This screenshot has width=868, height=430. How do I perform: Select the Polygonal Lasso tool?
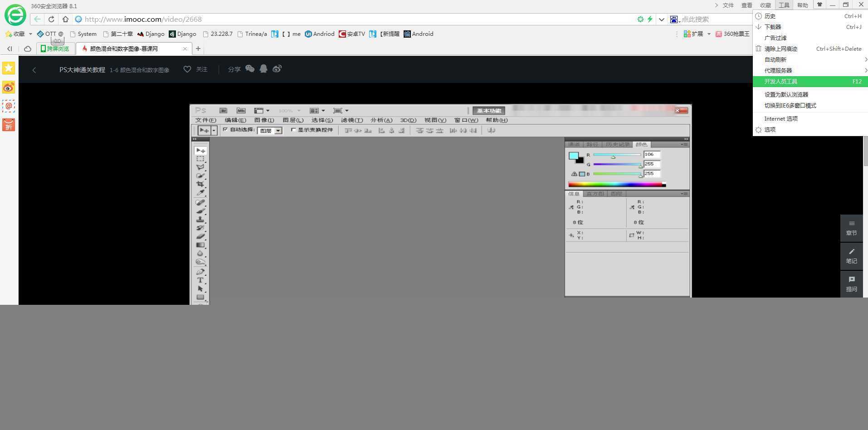click(200, 167)
